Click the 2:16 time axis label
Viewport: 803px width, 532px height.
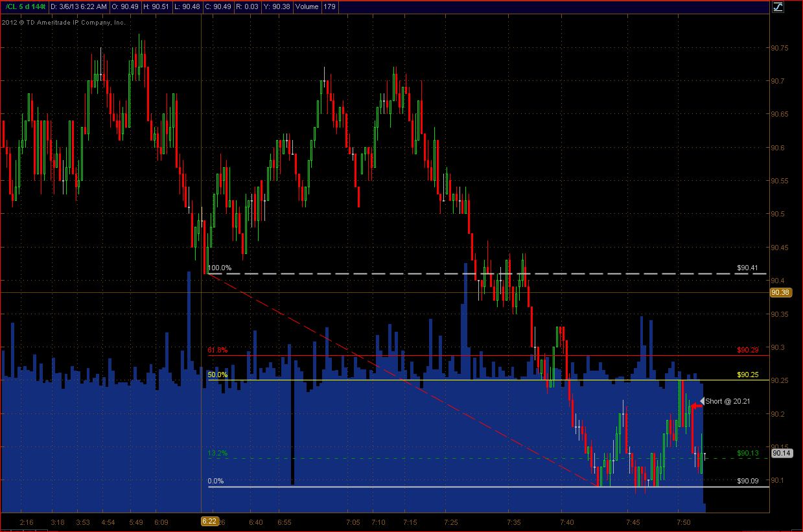(x=27, y=522)
